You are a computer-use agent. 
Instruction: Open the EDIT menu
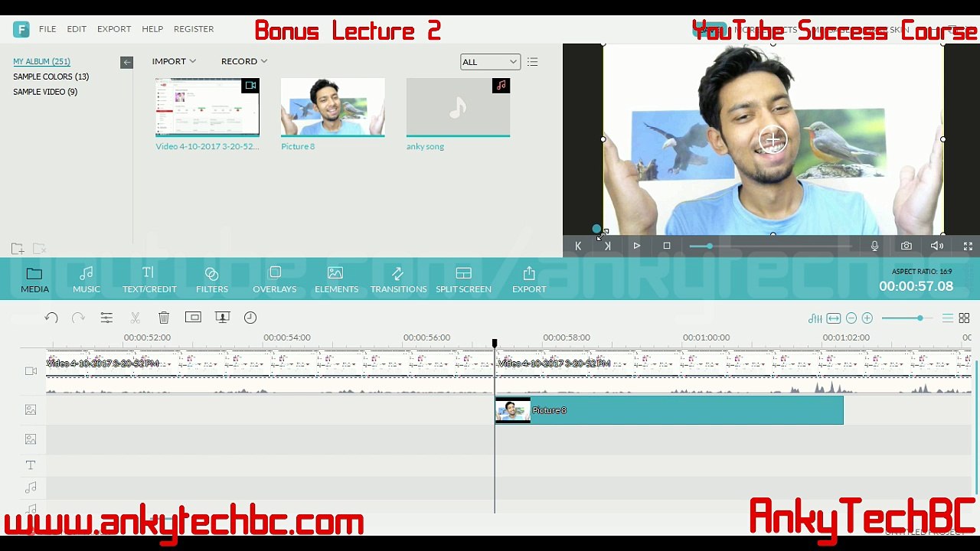[77, 29]
